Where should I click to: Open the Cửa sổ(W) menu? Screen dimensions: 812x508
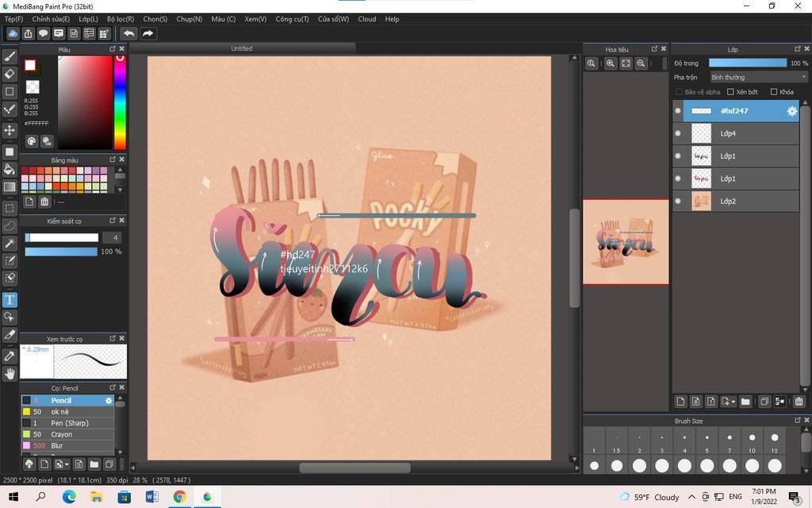334,19
